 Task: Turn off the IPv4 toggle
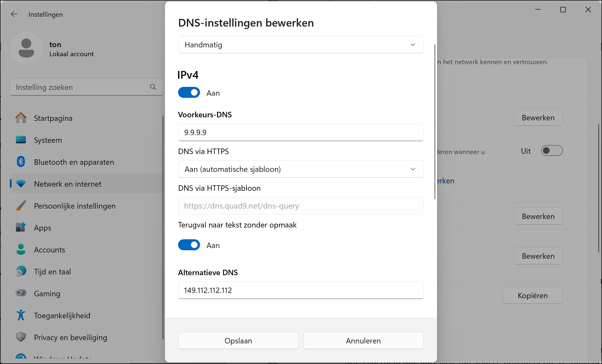(x=189, y=93)
